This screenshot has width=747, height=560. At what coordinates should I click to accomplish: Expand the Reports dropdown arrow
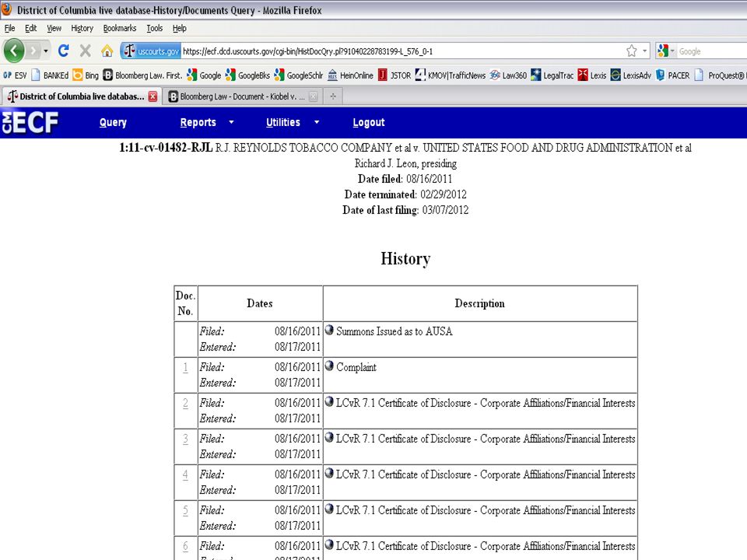[x=232, y=122]
